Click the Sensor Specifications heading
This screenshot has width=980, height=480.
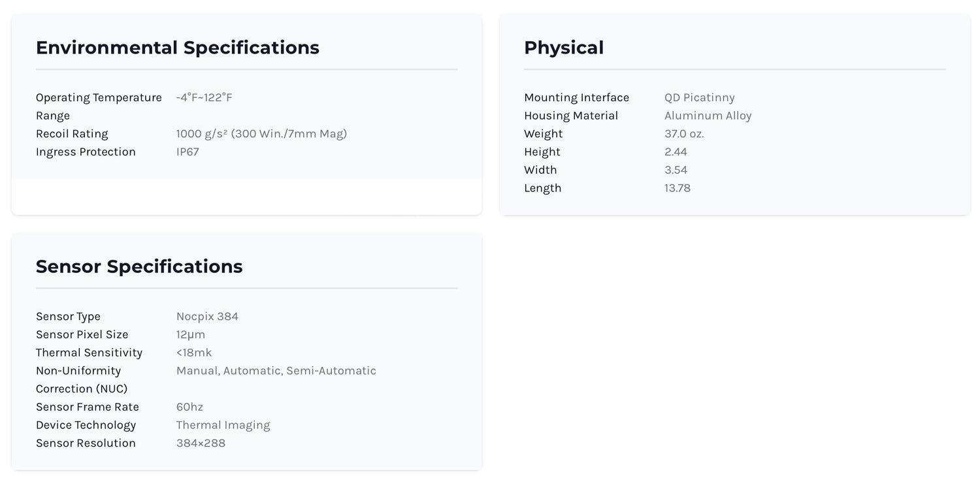[x=139, y=266]
